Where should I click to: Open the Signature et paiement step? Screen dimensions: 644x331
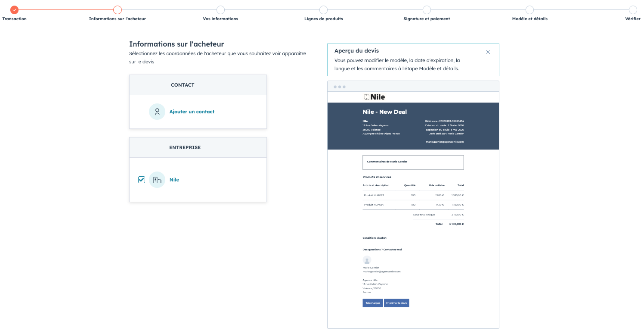[427, 10]
